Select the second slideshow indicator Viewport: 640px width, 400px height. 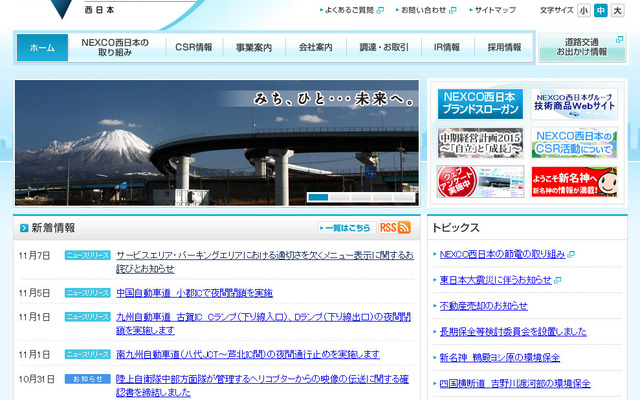click(340, 197)
